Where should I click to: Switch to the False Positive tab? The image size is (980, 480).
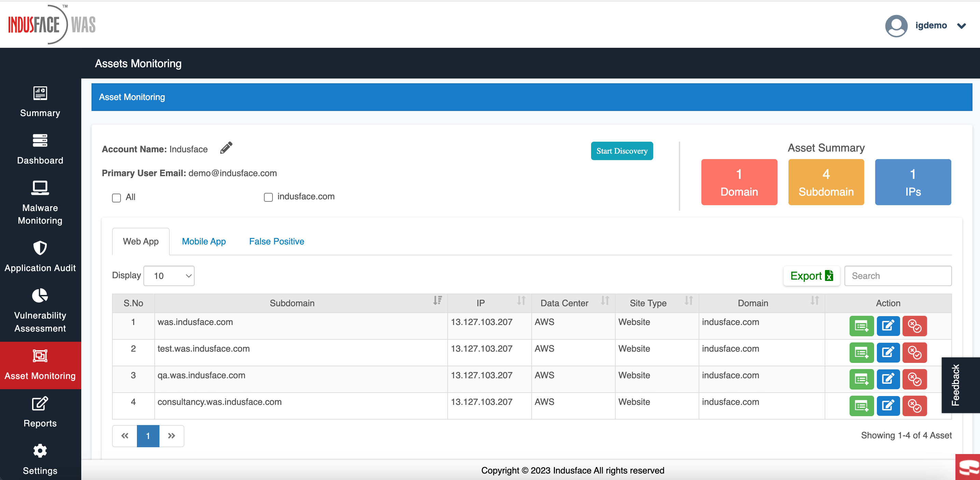coord(277,241)
